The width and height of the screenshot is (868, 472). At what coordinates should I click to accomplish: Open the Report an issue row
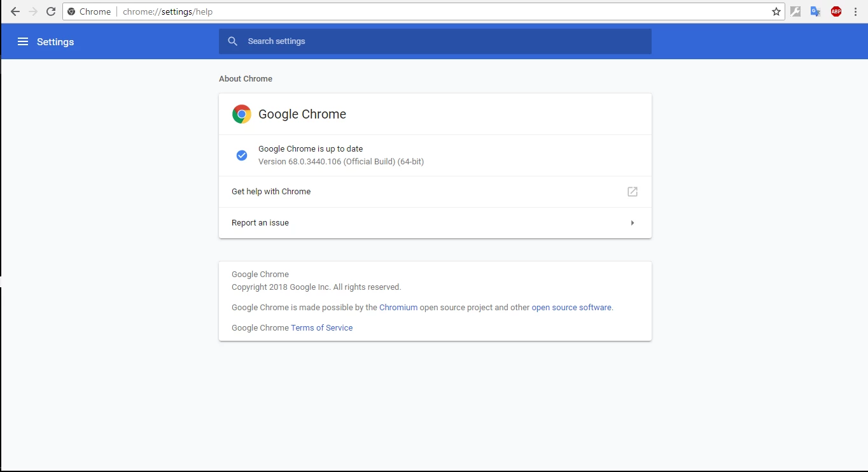(x=435, y=223)
